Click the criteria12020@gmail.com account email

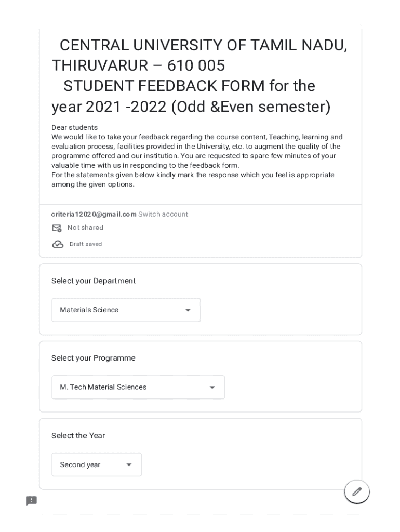pos(94,214)
